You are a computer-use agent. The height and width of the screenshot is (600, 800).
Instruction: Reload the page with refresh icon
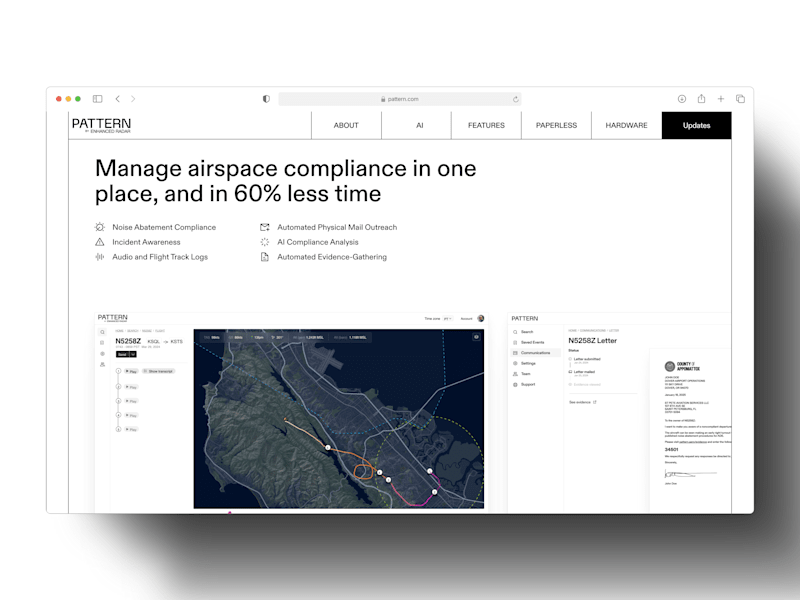click(x=515, y=99)
